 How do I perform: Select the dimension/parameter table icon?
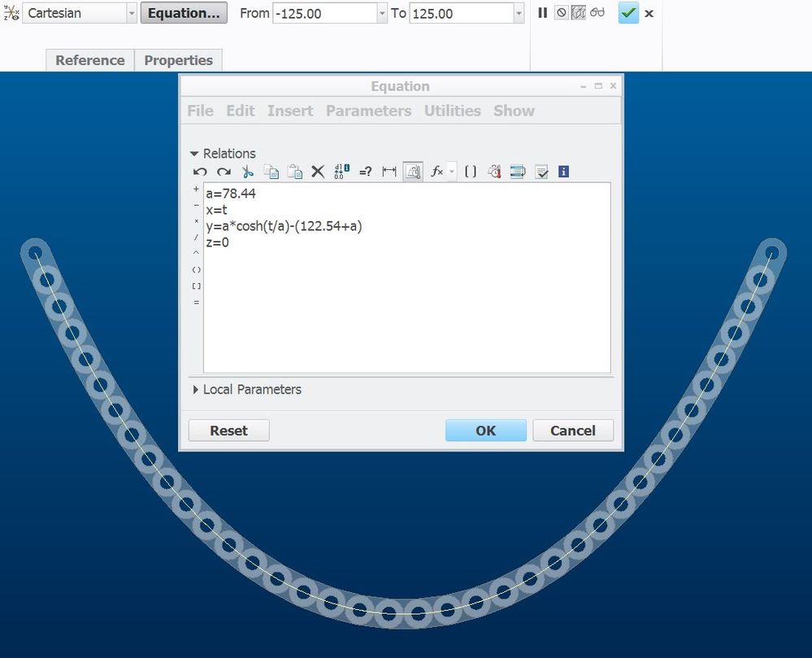494,172
